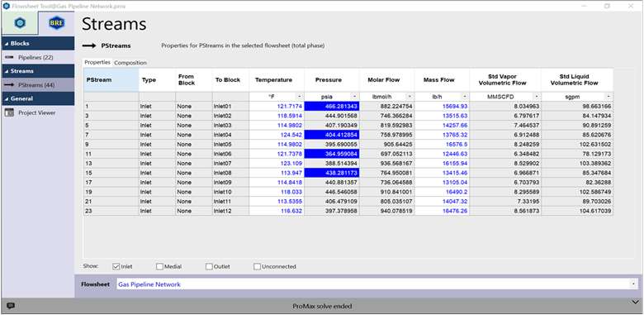Select the hexagon icon tab at top left

point(20,23)
